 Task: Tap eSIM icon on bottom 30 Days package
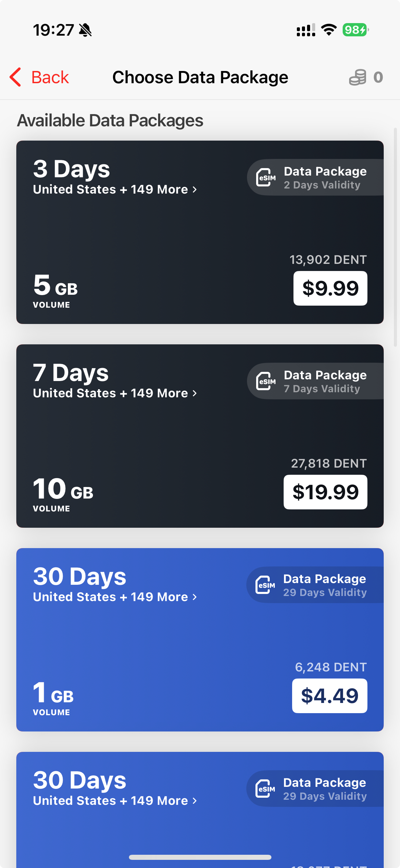(265, 789)
